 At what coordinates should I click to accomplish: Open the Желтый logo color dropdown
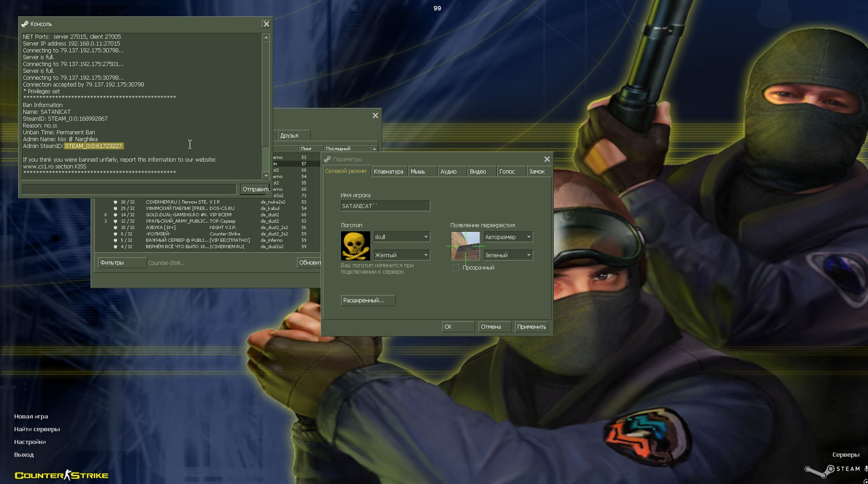[426, 255]
